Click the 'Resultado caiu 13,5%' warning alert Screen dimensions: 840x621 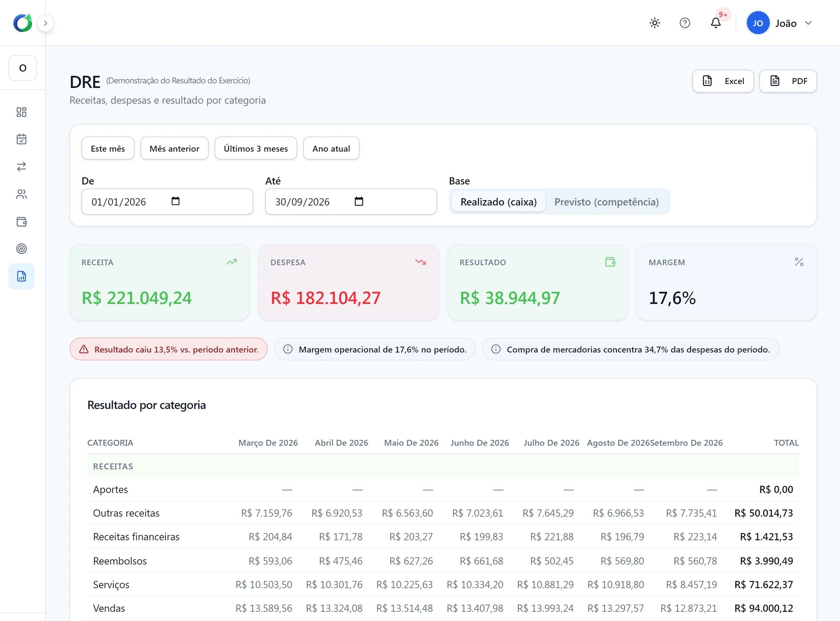pyautogui.click(x=168, y=349)
